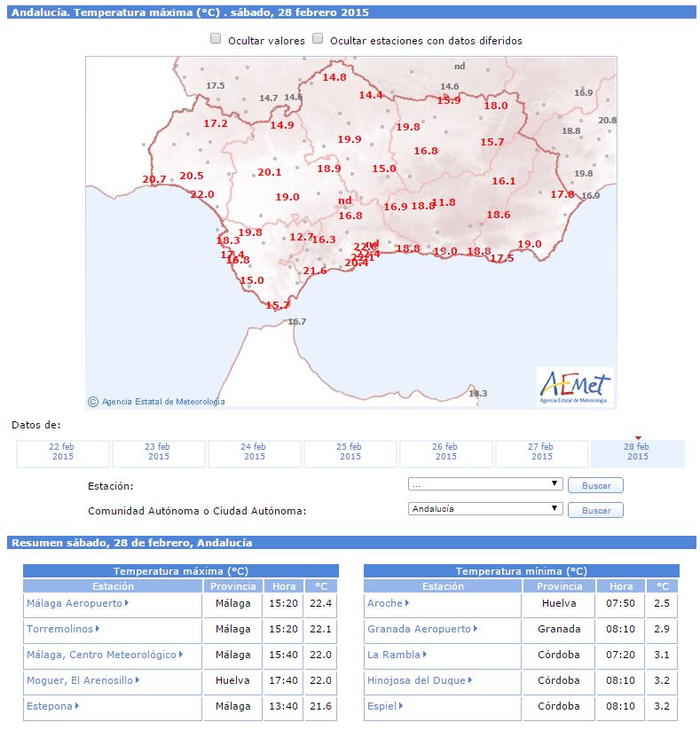Open the Hinojosa del Duque station link
Viewport: 700px width, 730px height.
(x=416, y=680)
